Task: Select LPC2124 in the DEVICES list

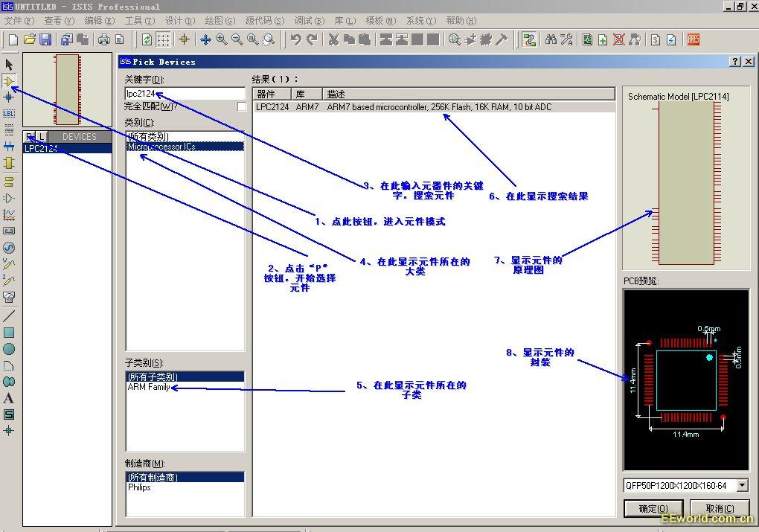Action: point(67,149)
